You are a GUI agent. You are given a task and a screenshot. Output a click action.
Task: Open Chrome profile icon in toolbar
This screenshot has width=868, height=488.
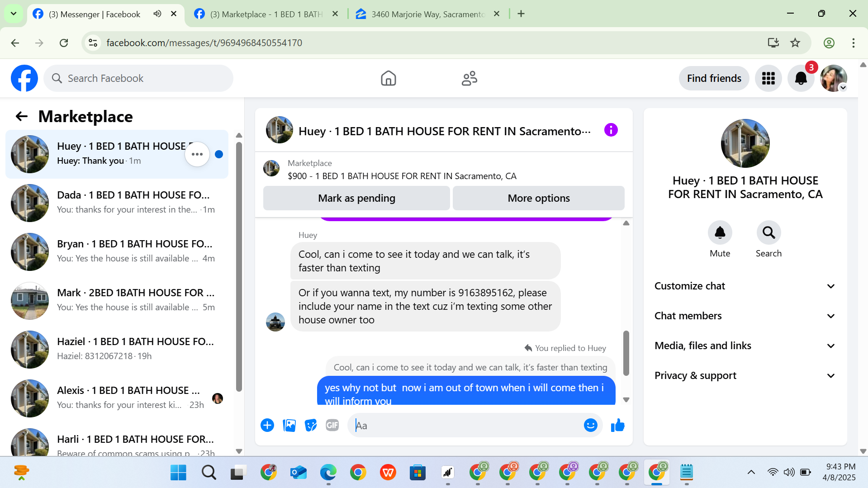point(829,43)
